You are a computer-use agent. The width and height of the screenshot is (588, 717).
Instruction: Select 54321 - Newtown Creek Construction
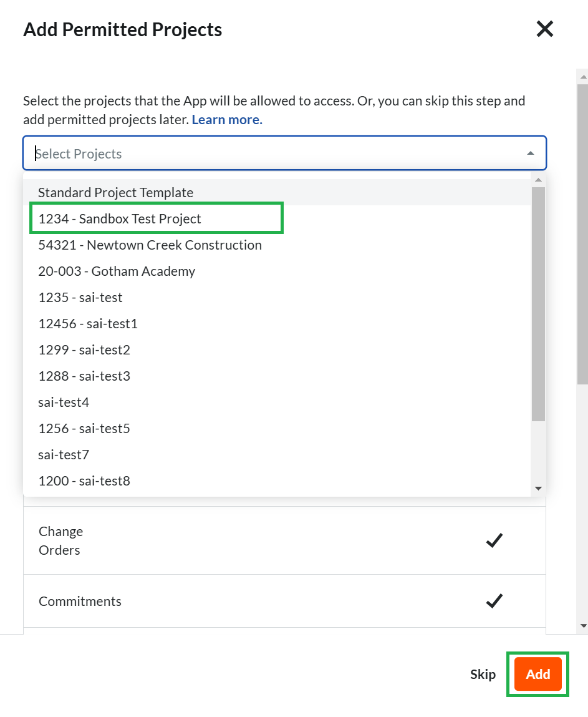coord(150,245)
